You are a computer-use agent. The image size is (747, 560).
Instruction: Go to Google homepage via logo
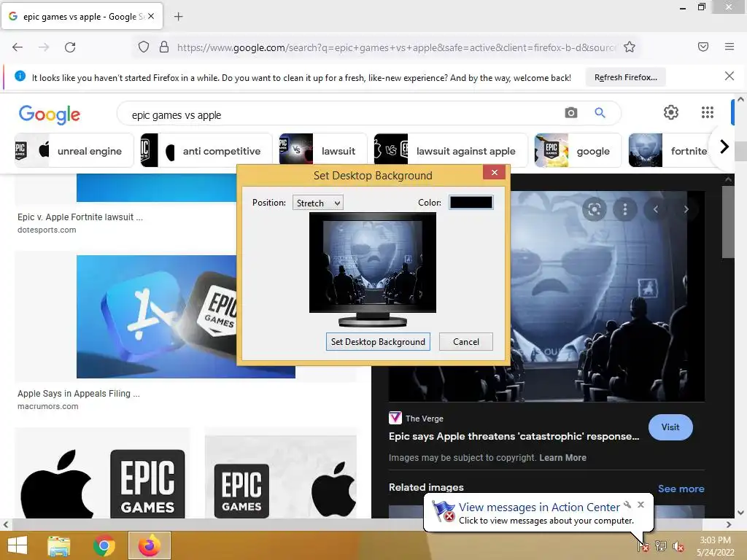pos(50,114)
